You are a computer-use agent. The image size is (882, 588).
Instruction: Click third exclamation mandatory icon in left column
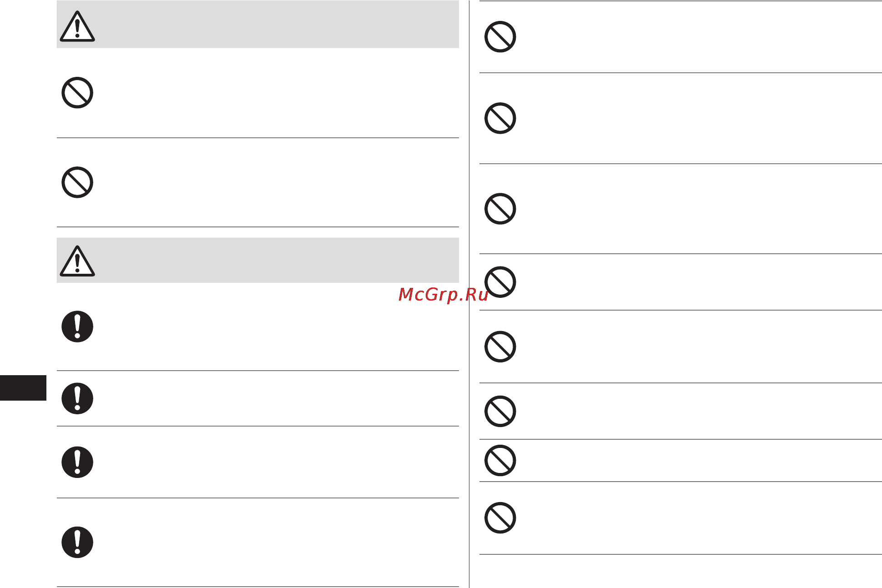click(x=77, y=462)
